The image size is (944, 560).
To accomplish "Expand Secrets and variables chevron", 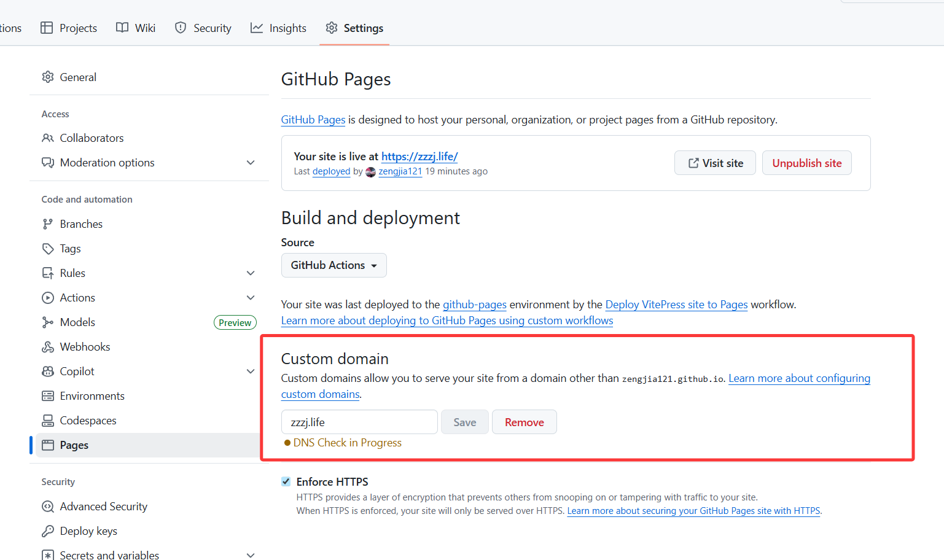I will click(251, 555).
